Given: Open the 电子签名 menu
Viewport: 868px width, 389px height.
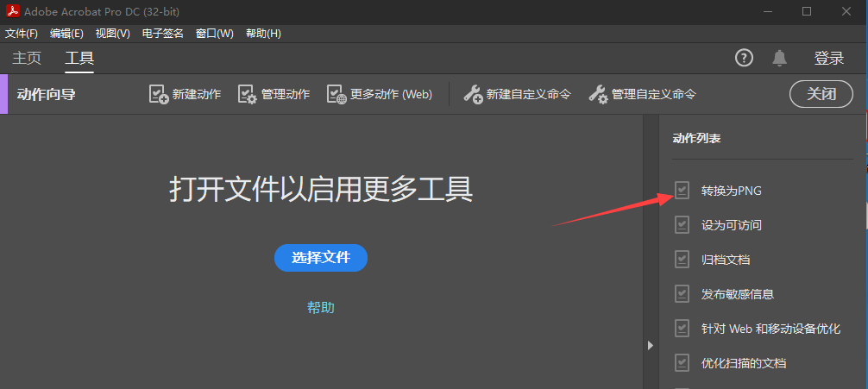Looking at the screenshot, I should (163, 34).
